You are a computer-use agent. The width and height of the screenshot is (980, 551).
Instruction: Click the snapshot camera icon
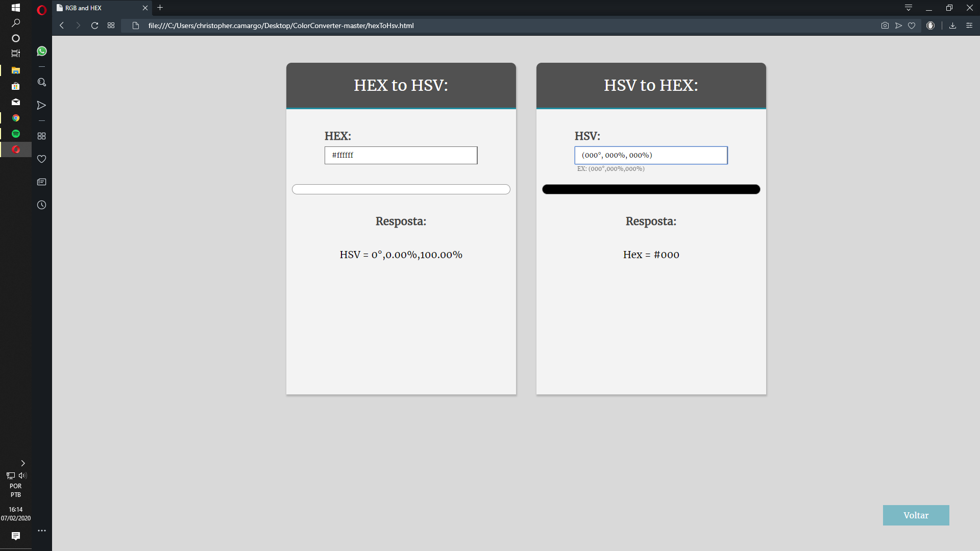pyautogui.click(x=885, y=26)
